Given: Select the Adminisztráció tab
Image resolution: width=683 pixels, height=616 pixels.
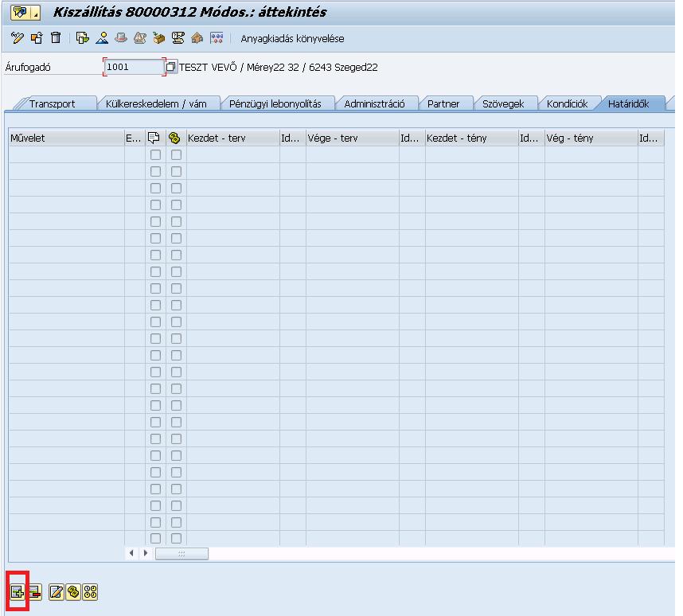Looking at the screenshot, I should click(375, 103).
